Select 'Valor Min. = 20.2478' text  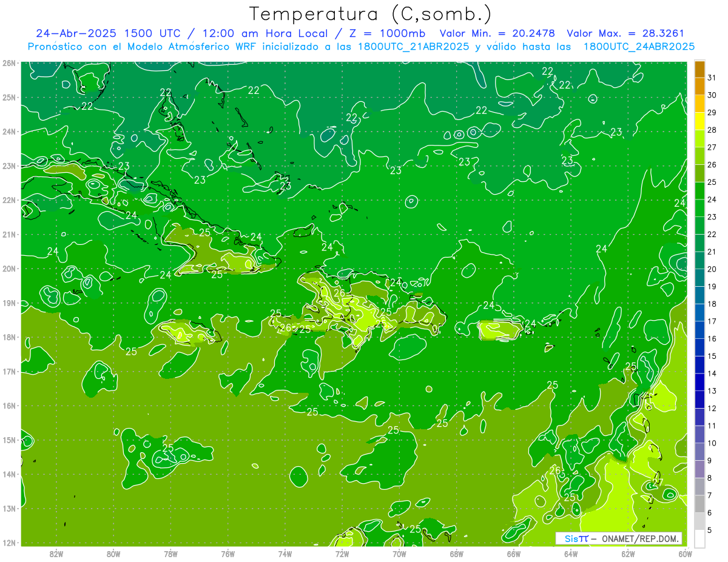[497, 33]
